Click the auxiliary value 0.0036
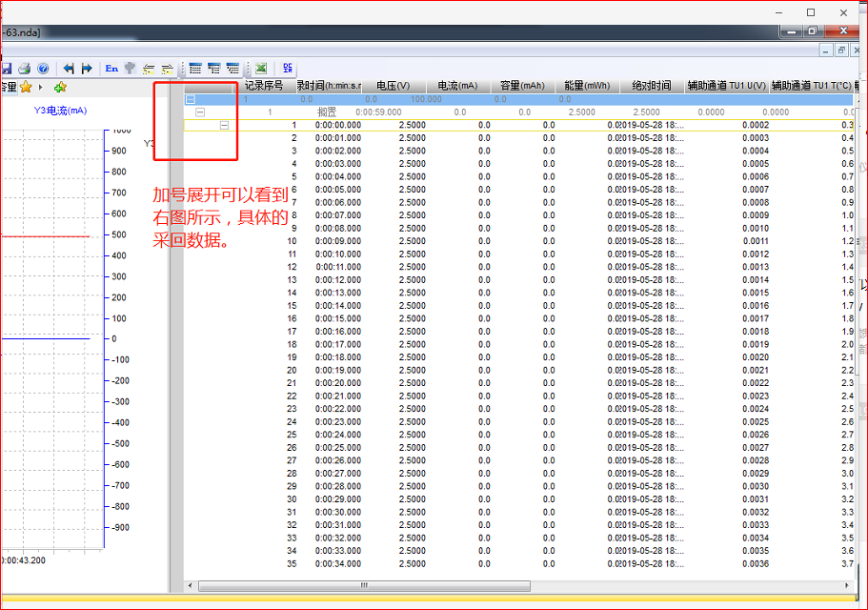 pyautogui.click(x=756, y=564)
